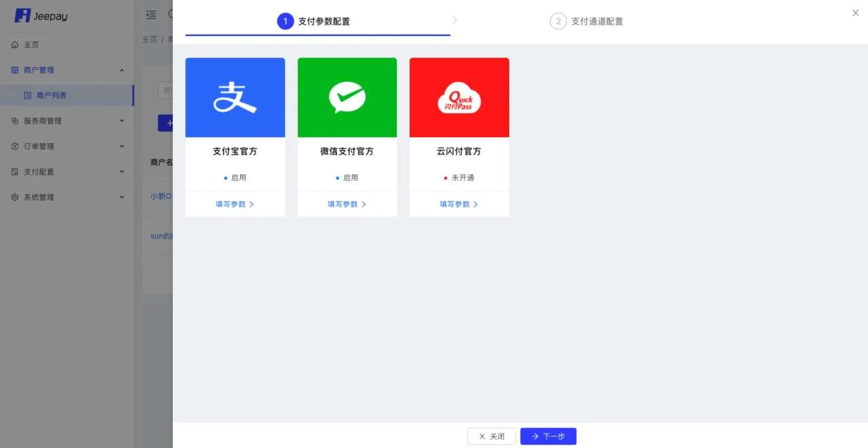Switch to step 2 支付通道配置
The height and width of the screenshot is (448, 868).
point(586,21)
